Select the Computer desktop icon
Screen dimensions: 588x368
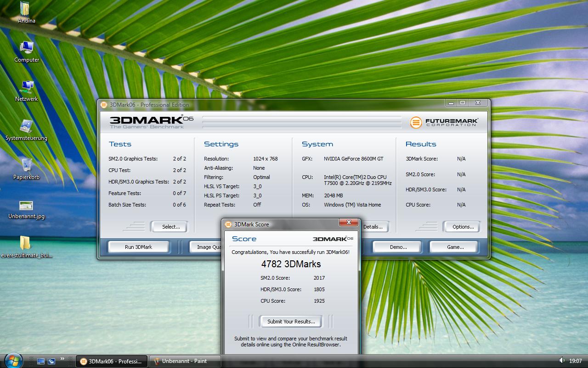pos(27,52)
